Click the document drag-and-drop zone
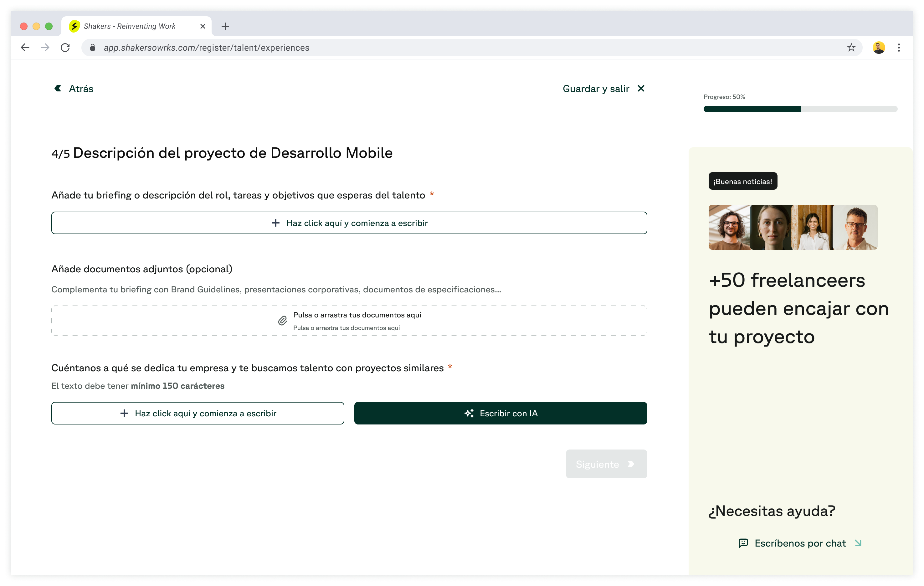This screenshot has height=586, width=924. (349, 321)
